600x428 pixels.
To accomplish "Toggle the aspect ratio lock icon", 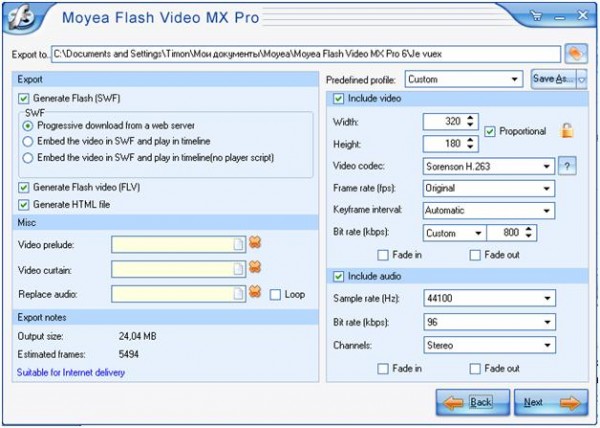I will [x=567, y=131].
